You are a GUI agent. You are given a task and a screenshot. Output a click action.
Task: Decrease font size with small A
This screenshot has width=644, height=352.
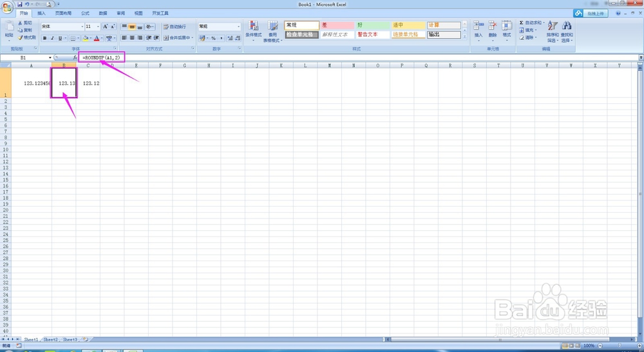[112, 26]
